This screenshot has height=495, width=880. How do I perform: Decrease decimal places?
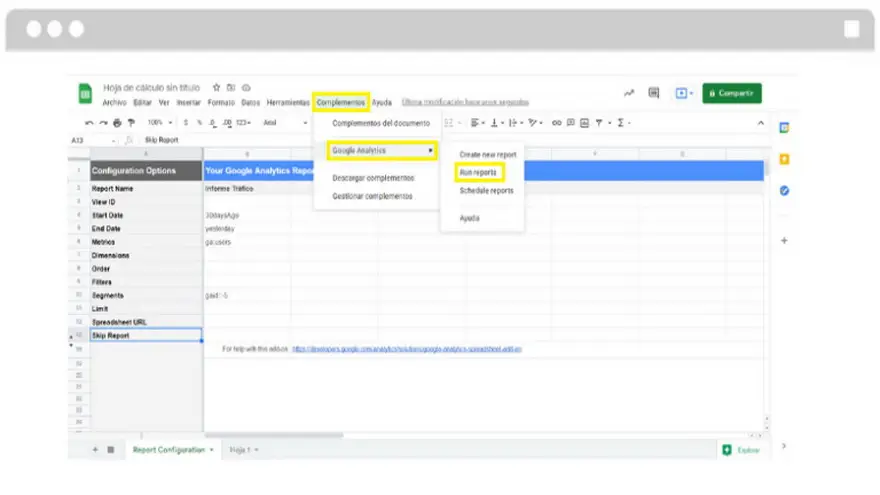point(213,122)
